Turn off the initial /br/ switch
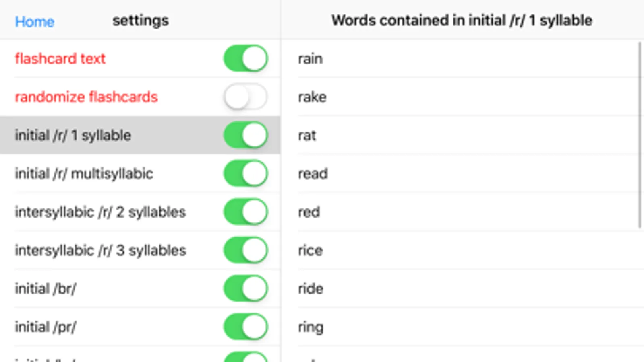 (246, 288)
